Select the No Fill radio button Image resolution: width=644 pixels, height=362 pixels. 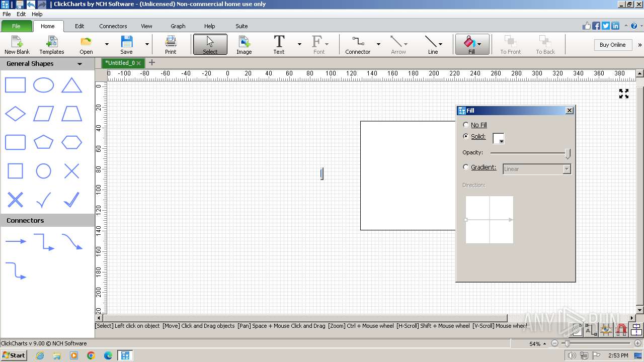pos(465,125)
